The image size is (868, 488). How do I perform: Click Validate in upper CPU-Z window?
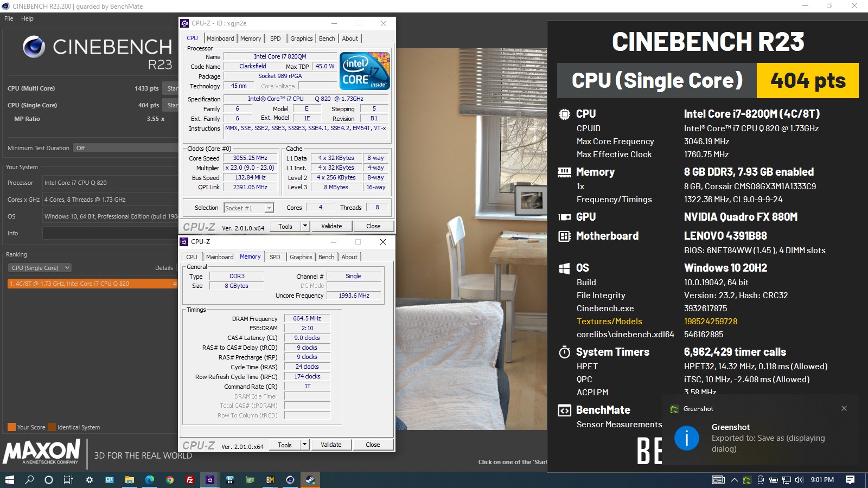click(331, 226)
